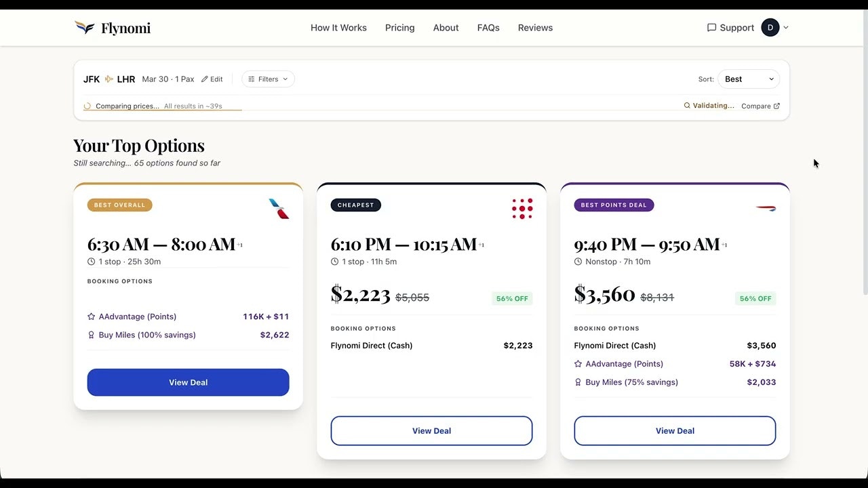Click the star icon next to 116K AAdvantage points

[x=92, y=317]
